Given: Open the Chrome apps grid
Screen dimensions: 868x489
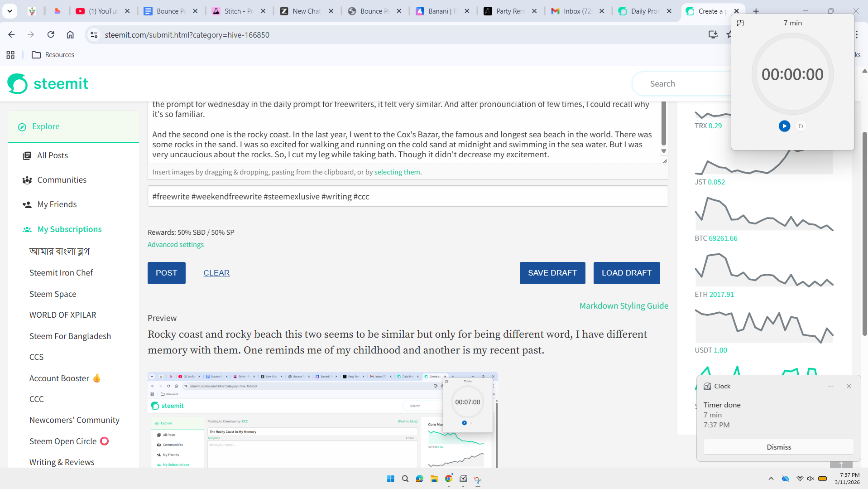Looking at the screenshot, I should coord(10,55).
